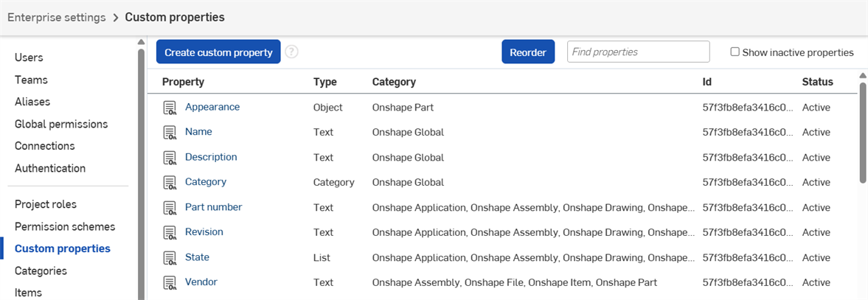
Task: Open Global permissions section
Action: coord(61,124)
